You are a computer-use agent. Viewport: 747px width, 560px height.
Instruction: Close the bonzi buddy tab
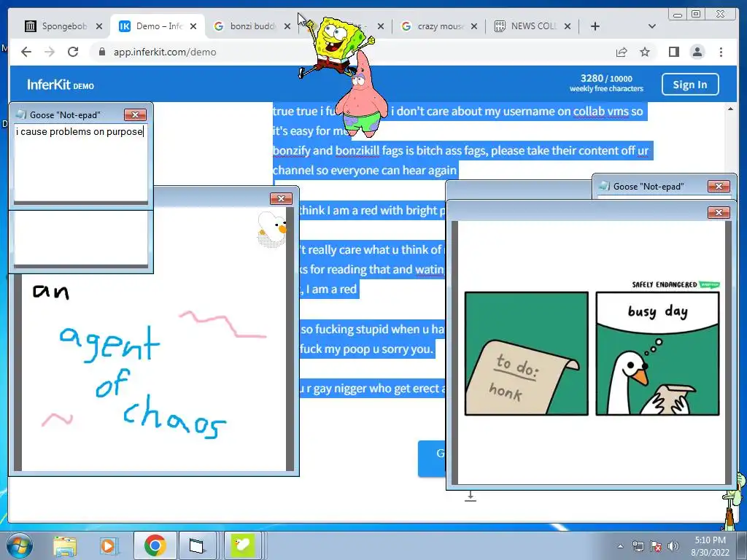tap(287, 26)
